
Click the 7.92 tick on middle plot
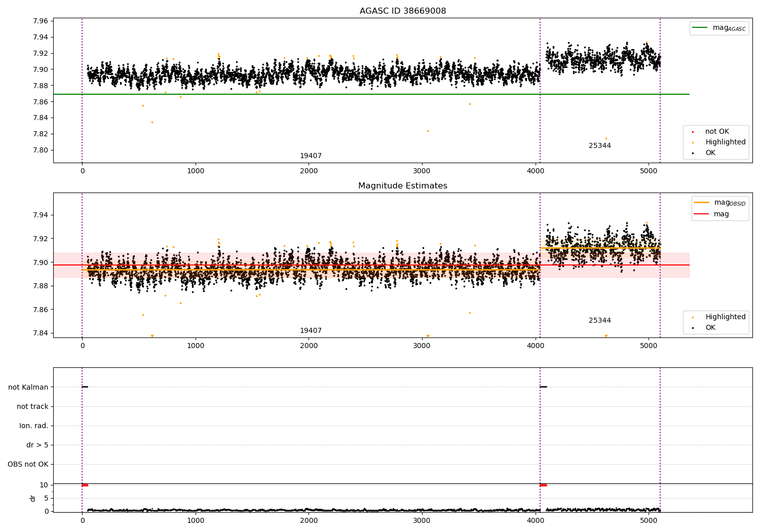tap(40, 239)
